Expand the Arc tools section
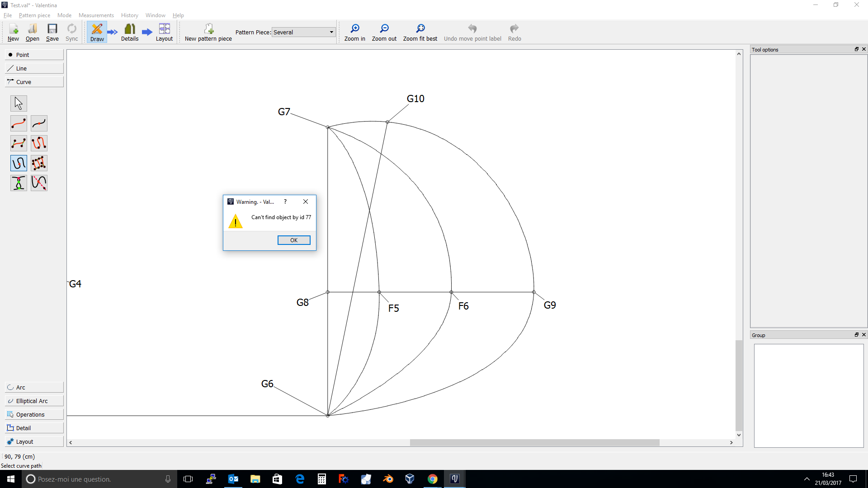Image resolution: width=868 pixels, height=488 pixels. pos(34,387)
